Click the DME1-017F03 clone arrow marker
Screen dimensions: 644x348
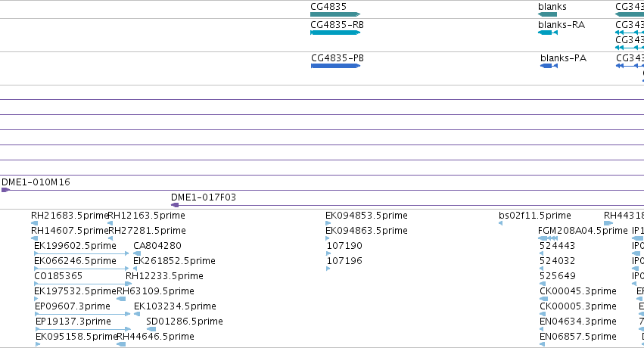[175, 205]
